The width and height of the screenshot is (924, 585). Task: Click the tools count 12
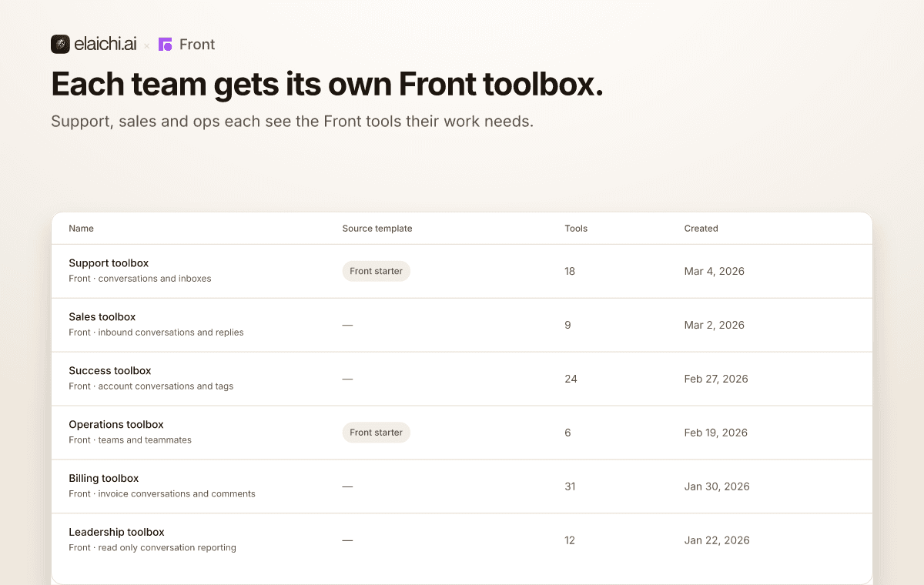coord(570,540)
